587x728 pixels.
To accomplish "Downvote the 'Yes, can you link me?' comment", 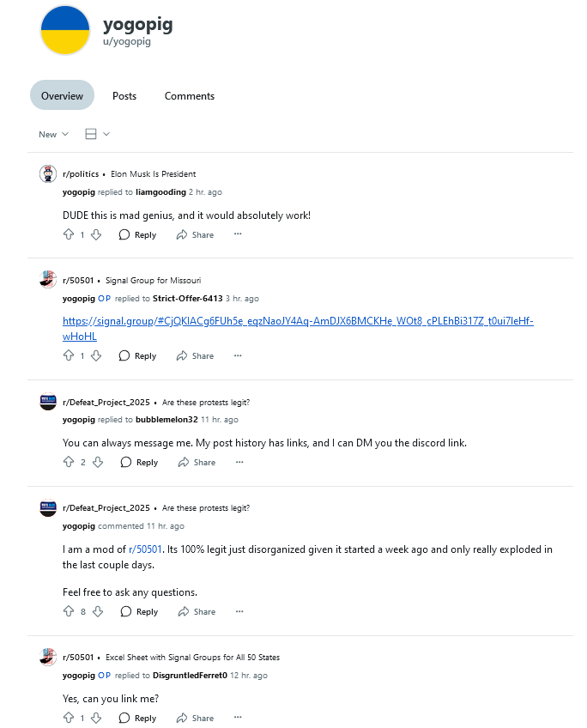I will pos(96,718).
